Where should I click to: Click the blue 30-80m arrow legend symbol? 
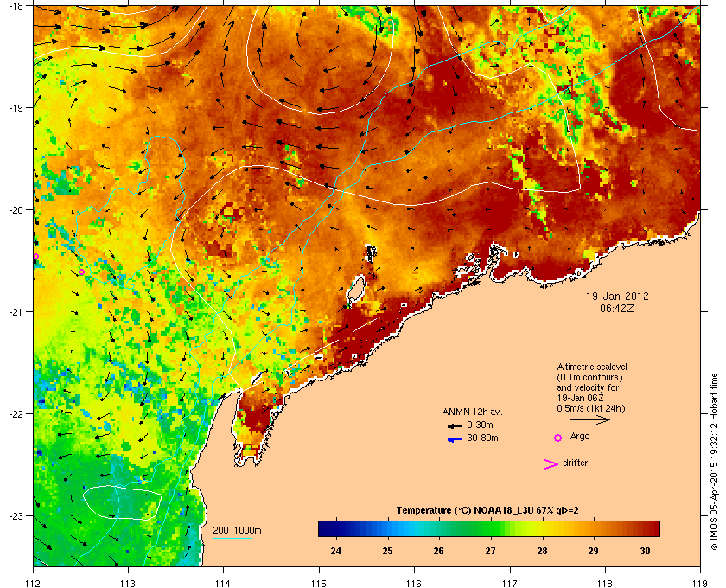coord(455,439)
